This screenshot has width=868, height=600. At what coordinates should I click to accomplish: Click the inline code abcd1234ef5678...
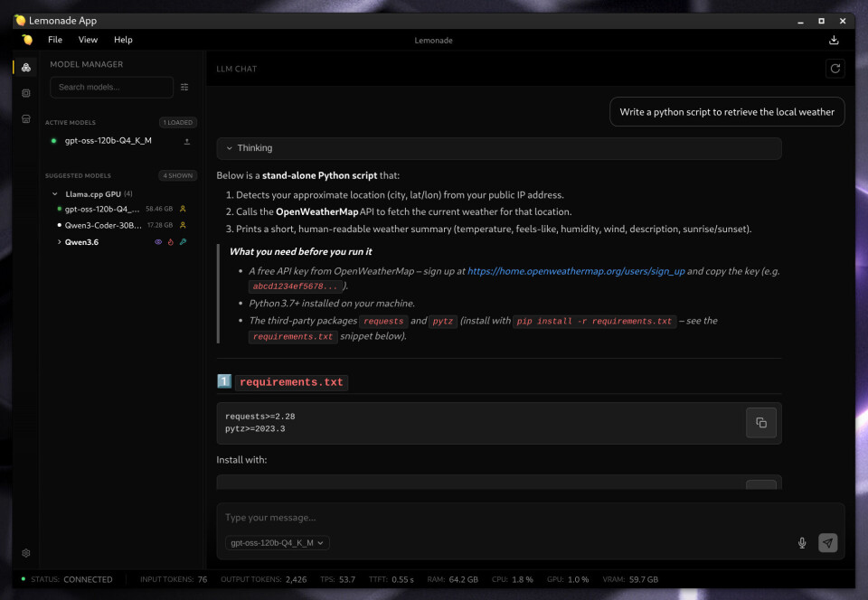(295, 286)
